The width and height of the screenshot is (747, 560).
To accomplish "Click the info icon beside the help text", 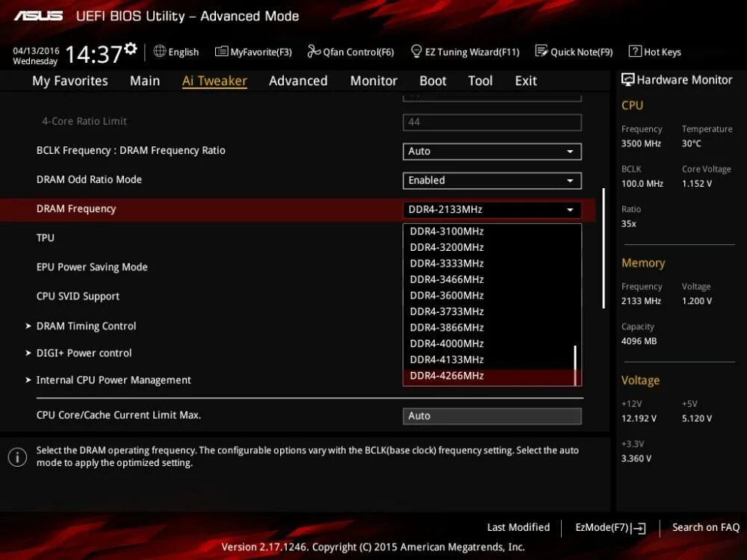I will 18,457.
